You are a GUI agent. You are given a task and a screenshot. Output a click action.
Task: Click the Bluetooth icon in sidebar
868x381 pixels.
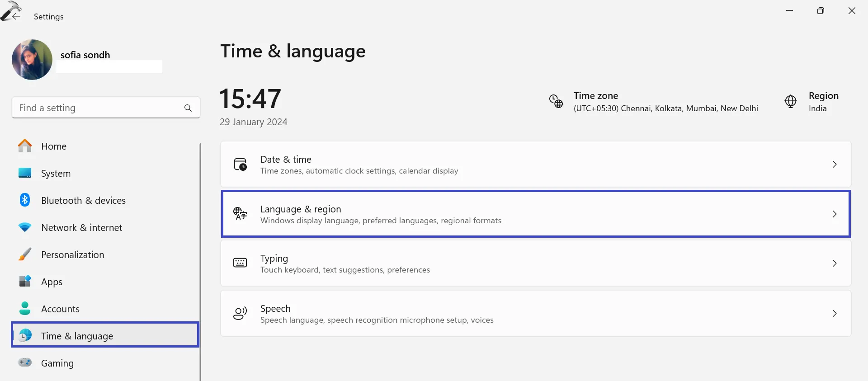[25, 200]
